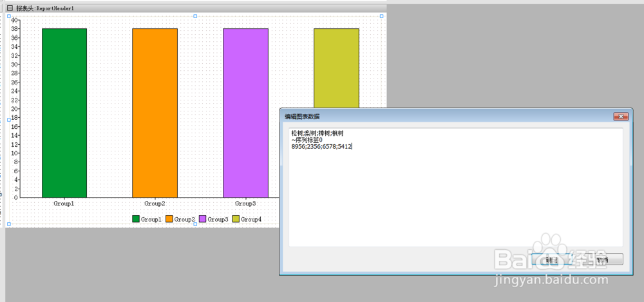The image size is (644, 302).
Task: Click Group4 text in the legend
Action: click(x=251, y=220)
